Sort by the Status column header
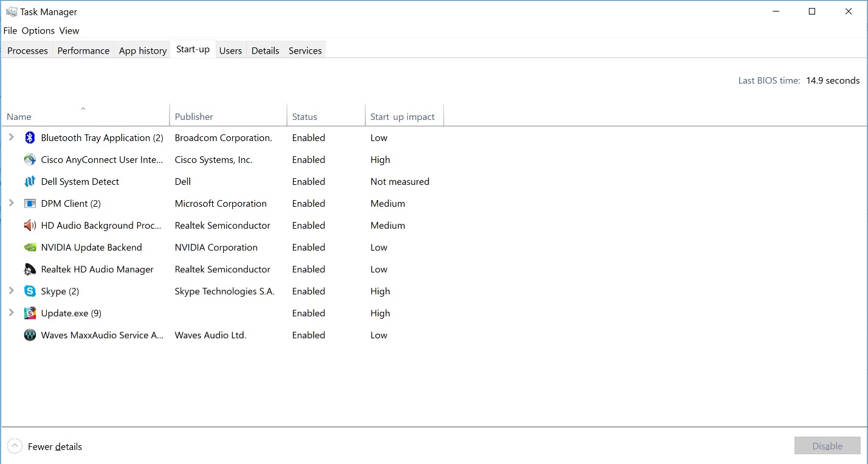 [326, 114]
